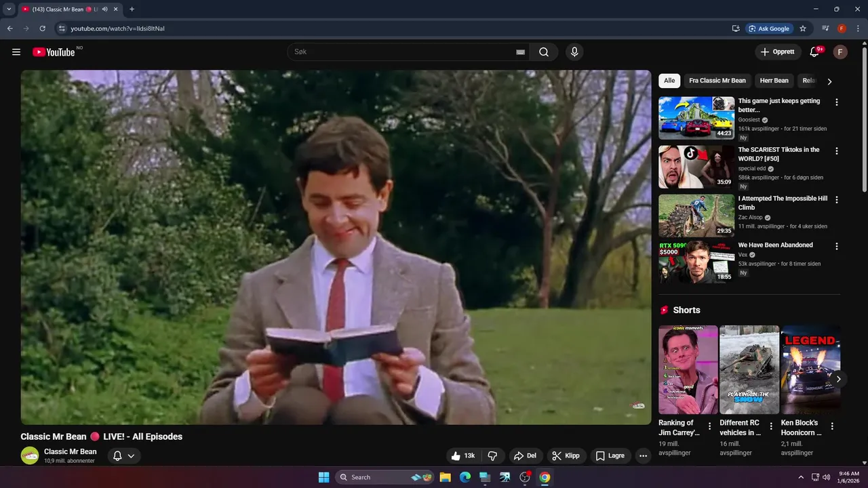This screenshot has height=488, width=868.
Task: Open thumbnail of 'This game just keeps getting better'
Action: (x=696, y=118)
